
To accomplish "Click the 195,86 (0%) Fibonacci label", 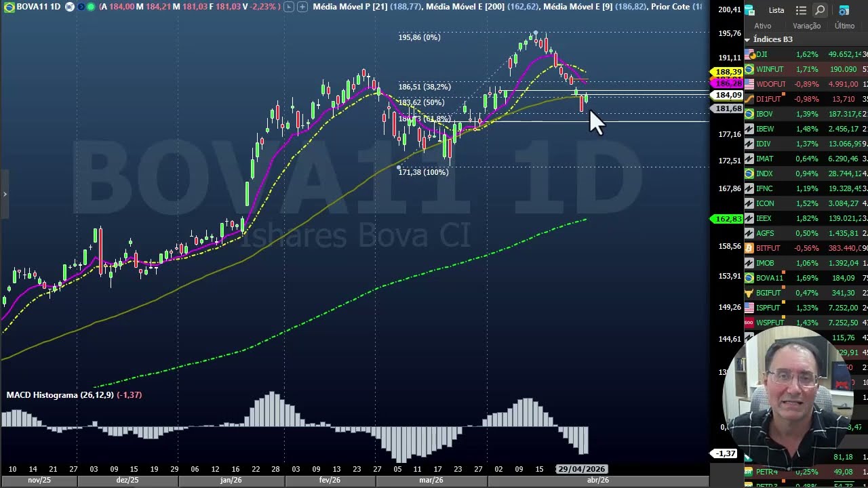I will (x=419, y=37).
